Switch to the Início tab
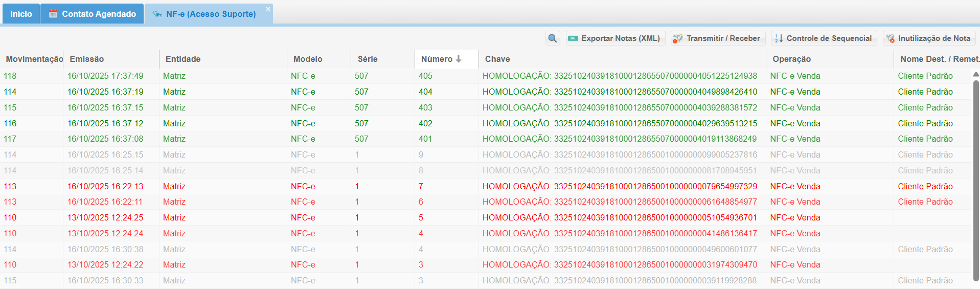The width and height of the screenshot is (980, 289). click(21, 14)
